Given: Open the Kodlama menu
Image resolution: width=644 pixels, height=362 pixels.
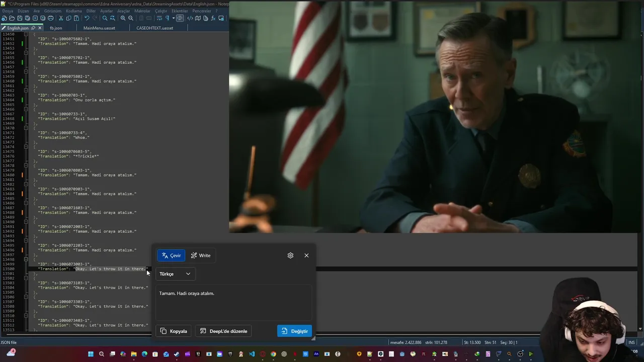Looking at the screenshot, I should tap(74, 11).
